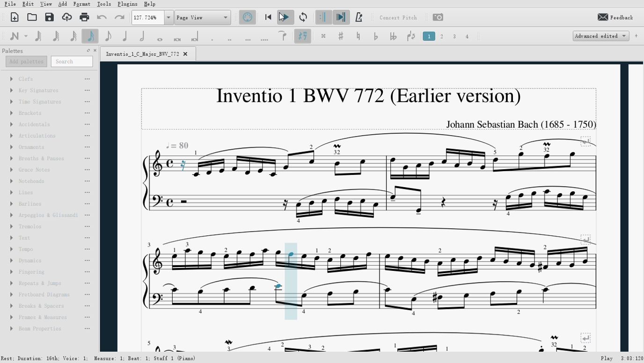This screenshot has width=644, height=363.
Task: Expand the Key Signatures palette
Action: pyautogui.click(x=11, y=90)
